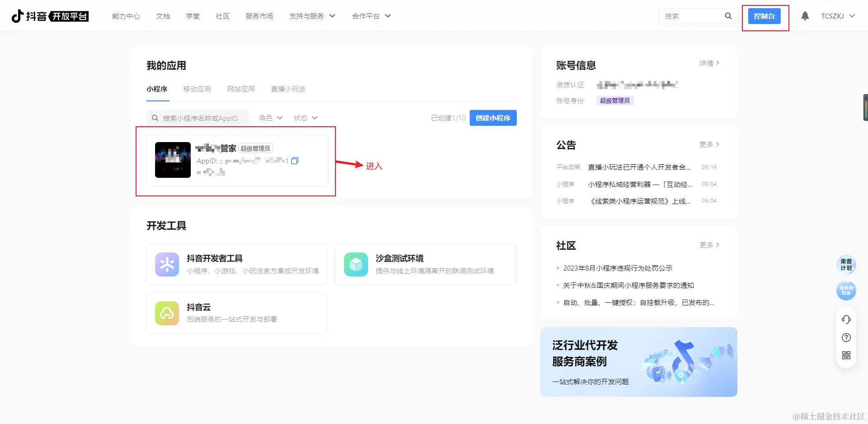Switch to the 网站应用 tab
The height and width of the screenshot is (424, 868).
241,89
